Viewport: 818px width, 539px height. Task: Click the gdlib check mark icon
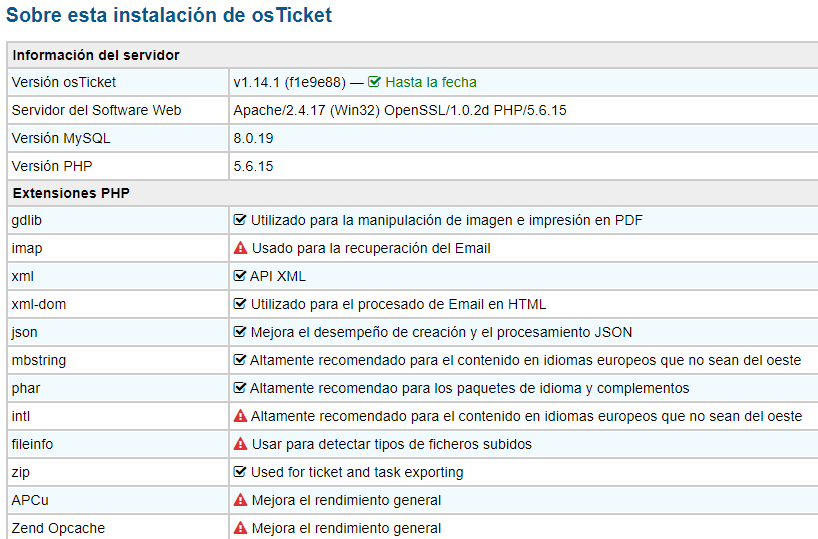click(239, 220)
